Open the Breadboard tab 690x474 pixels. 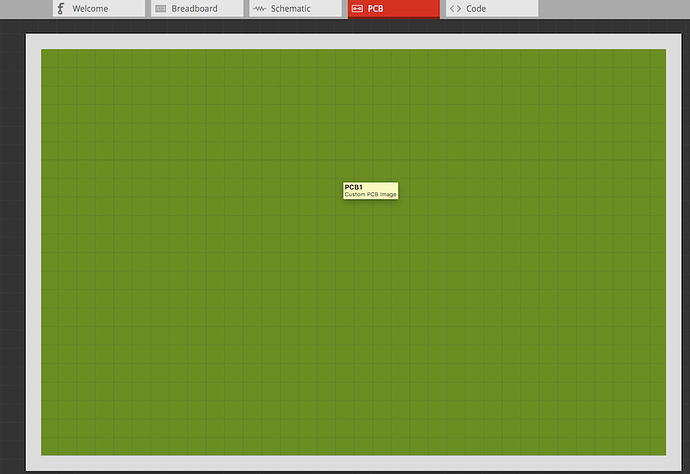click(x=197, y=8)
